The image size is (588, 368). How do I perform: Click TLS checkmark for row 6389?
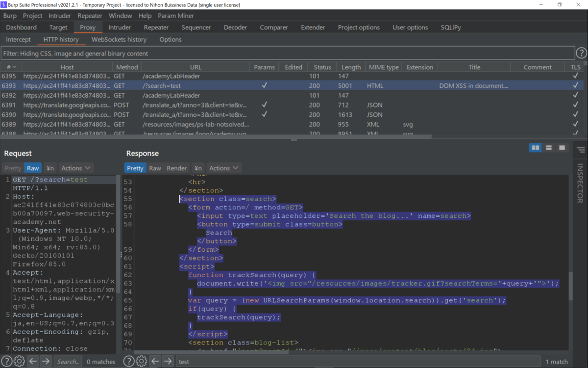(575, 124)
